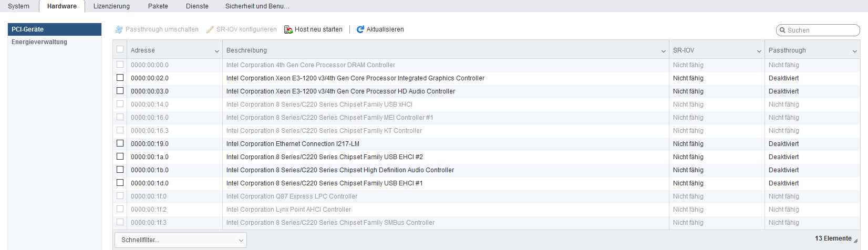Click the SR-IOV konfigurieren pencil icon

[x=210, y=29]
